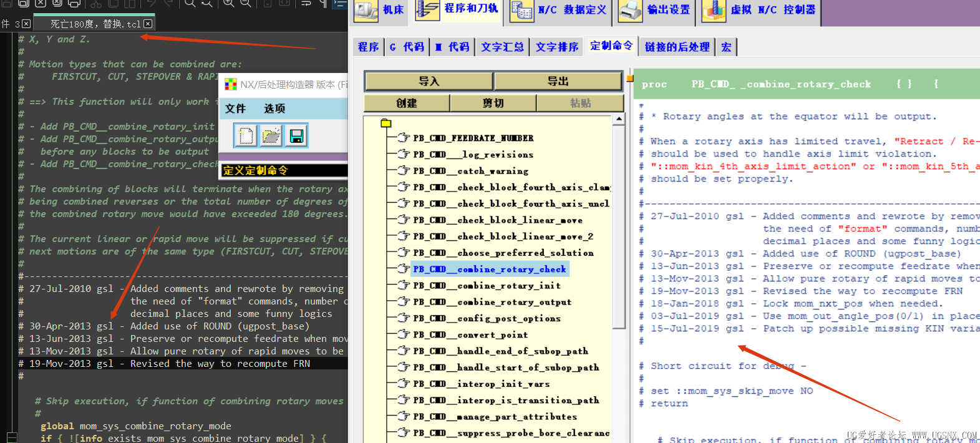This screenshot has width=980, height=443.
Task: Select the 定制命令 sub-tab
Action: point(611,46)
